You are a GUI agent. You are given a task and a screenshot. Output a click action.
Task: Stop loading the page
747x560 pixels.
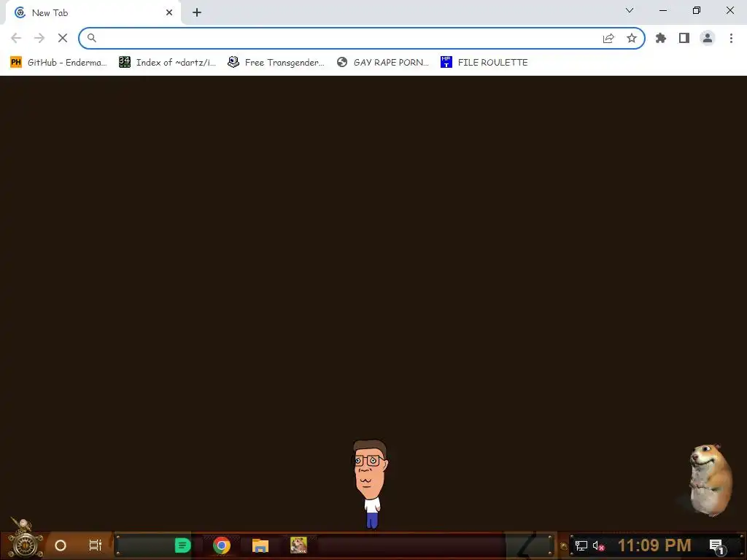point(63,38)
